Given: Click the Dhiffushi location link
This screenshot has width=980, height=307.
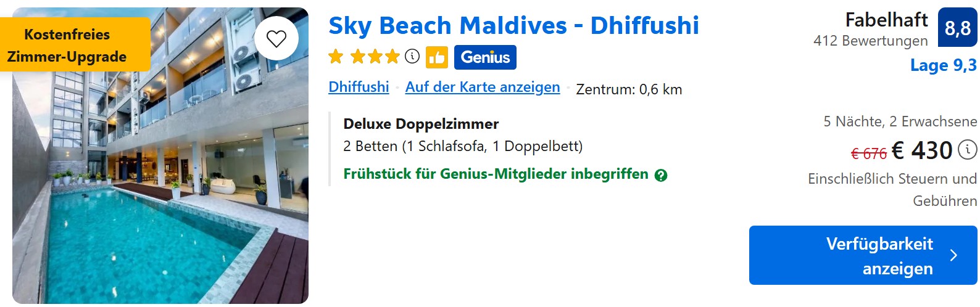Looking at the screenshot, I should pyautogui.click(x=359, y=87).
